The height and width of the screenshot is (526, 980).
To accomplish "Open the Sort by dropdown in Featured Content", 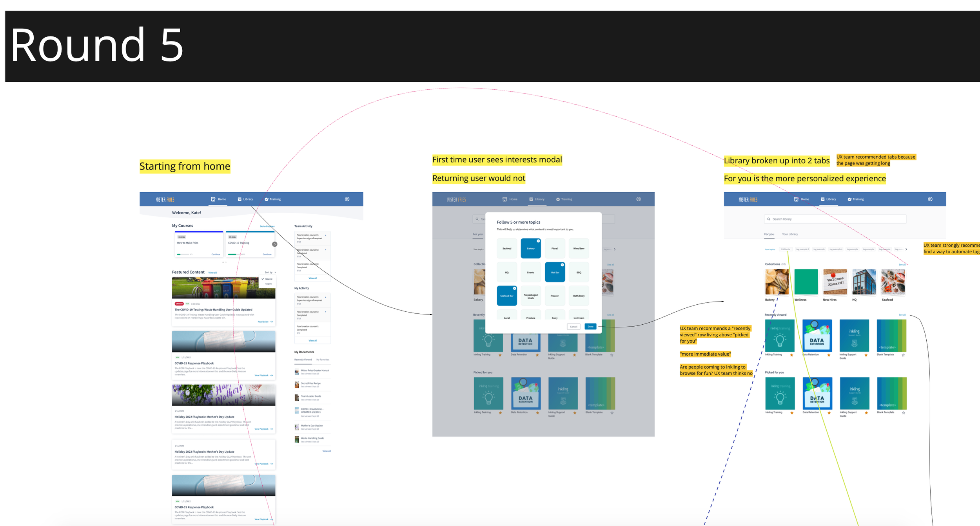I will click(270, 272).
